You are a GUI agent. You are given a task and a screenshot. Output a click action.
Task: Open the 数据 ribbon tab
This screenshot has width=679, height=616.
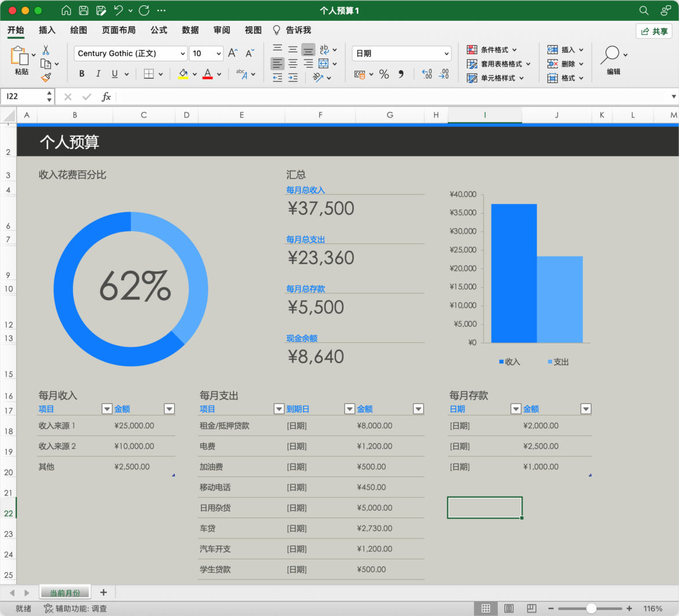pyautogui.click(x=190, y=30)
